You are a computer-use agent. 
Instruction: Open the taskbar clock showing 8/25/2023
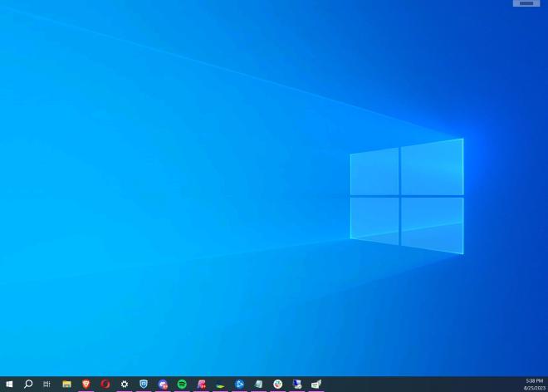pyautogui.click(x=535, y=385)
